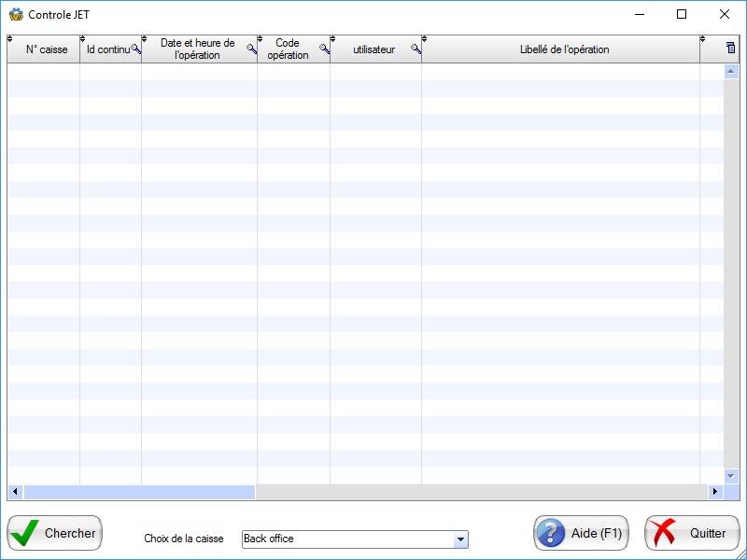Click the Quitter button
This screenshot has width=747, height=560.
(x=692, y=533)
